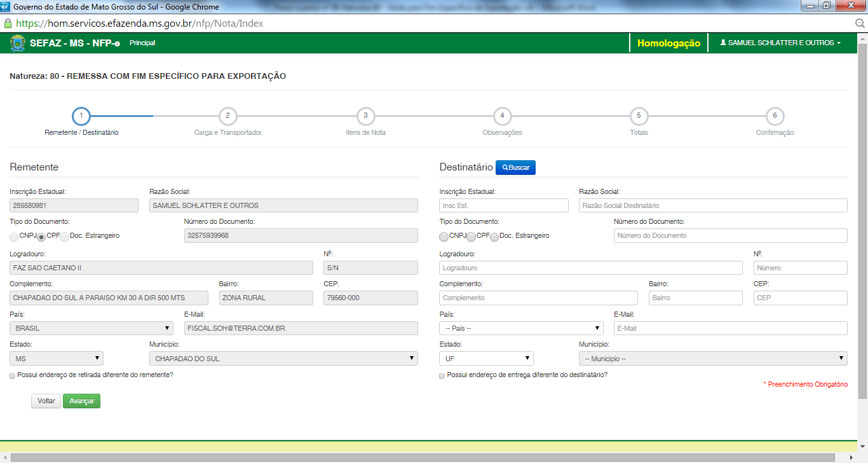Go to step 4 Observações circle

[502, 116]
